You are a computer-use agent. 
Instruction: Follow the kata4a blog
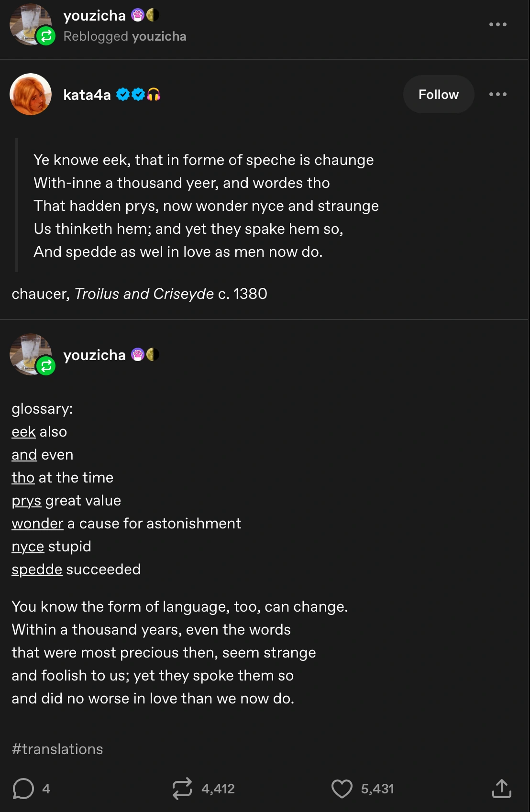coord(438,94)
